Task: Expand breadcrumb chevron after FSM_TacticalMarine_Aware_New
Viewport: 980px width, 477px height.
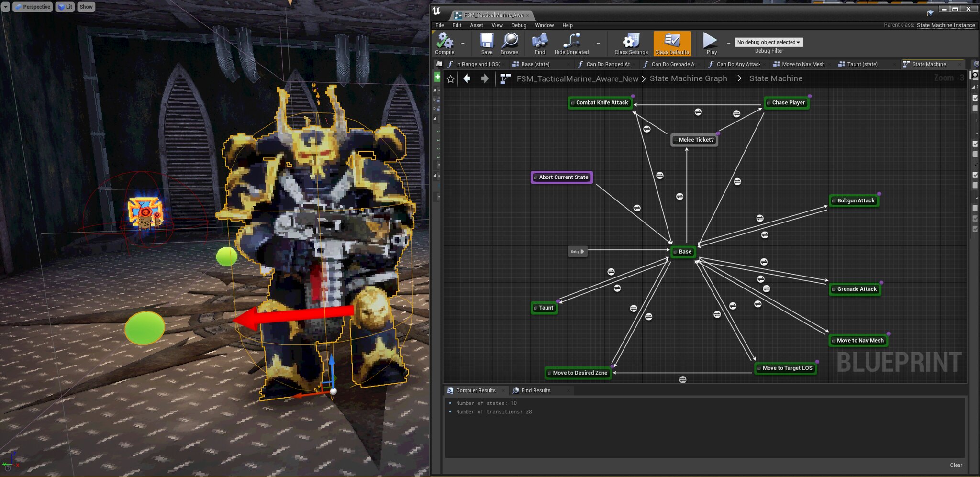Action: tap(644, 79)
